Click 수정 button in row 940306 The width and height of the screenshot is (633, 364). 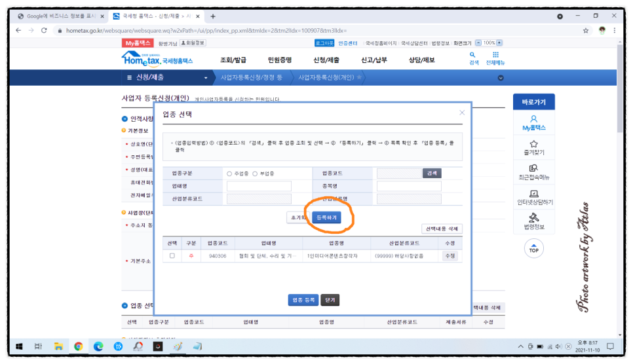pos(450,256)
